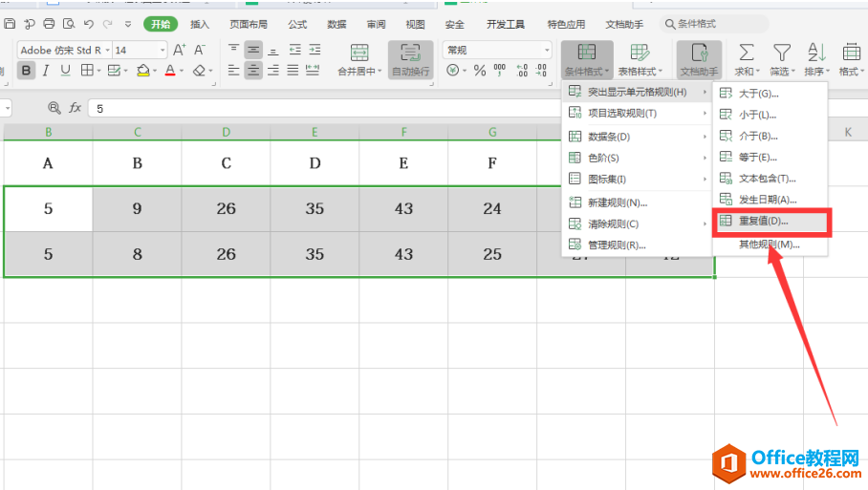Click the distributed alignment icon
Image resolution: width=868 pixels, height=490 pixels.
[x=313, y=71]
